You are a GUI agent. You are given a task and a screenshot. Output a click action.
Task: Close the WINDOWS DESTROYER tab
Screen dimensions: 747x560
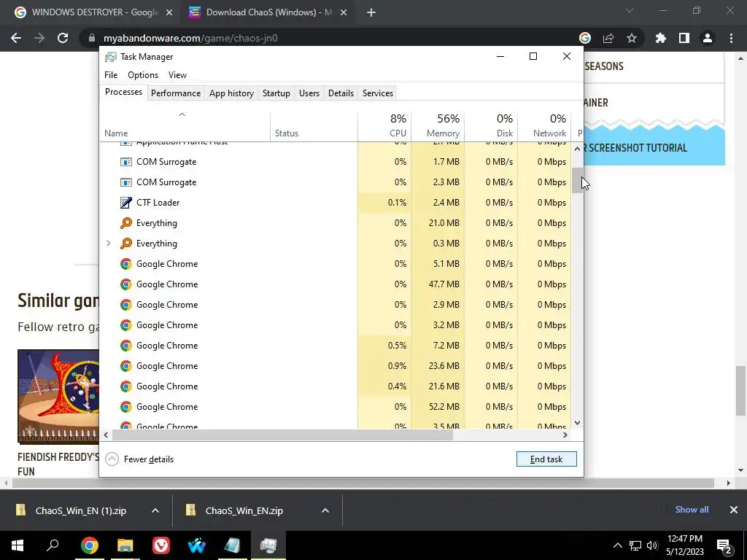pos(169,13)
